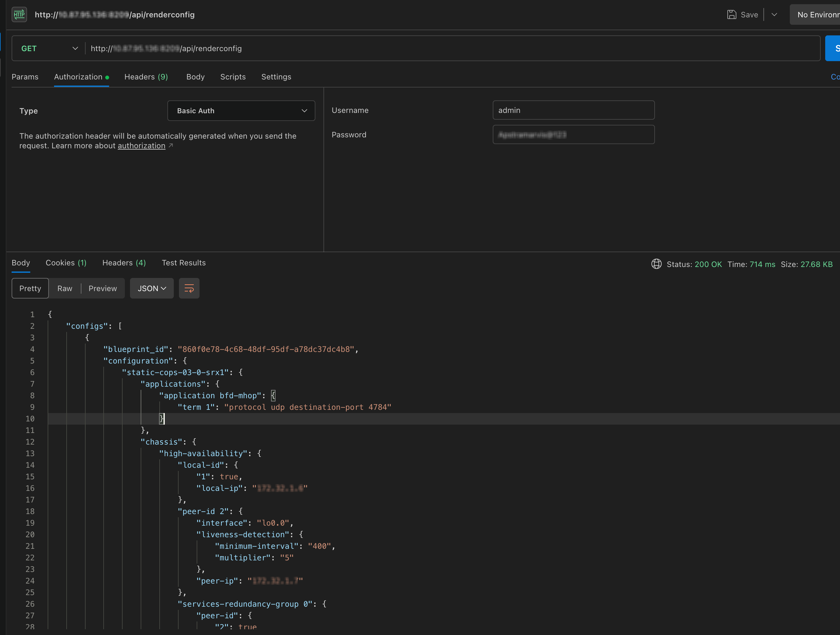The image size is (840, 635).
Task: Select the Pretty response view
Action: click(30, 288)
